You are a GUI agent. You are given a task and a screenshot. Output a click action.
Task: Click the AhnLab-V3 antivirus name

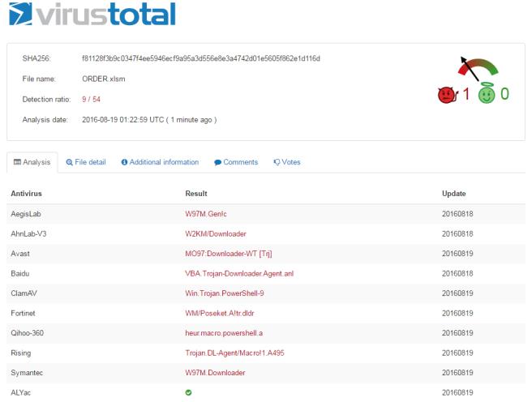tap(28, 234)
